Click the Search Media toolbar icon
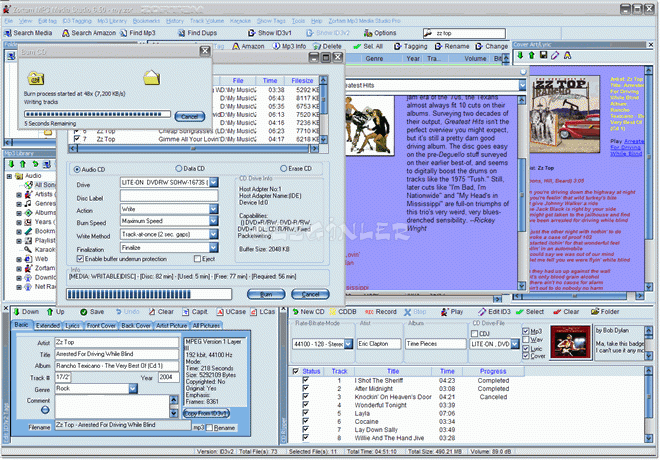Screen dimensions: 660x460 pyautogui.click(x=8, y=33)
